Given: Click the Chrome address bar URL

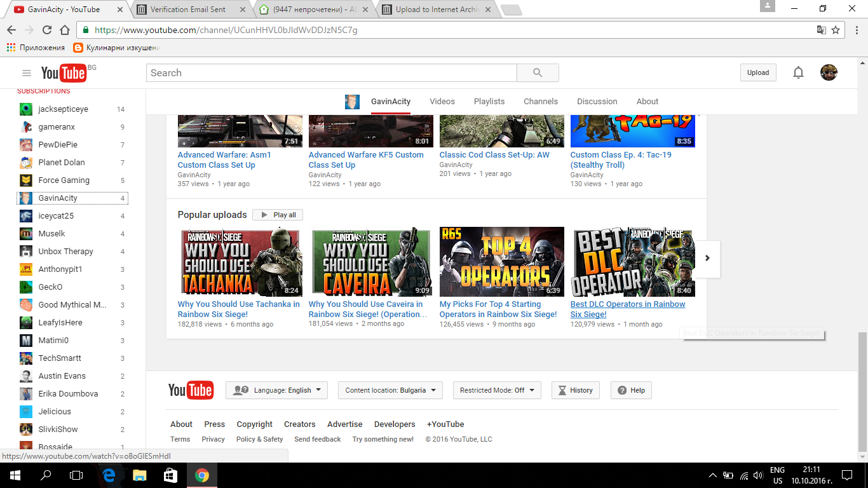Looking at the screenshot, I should [226, 30].
